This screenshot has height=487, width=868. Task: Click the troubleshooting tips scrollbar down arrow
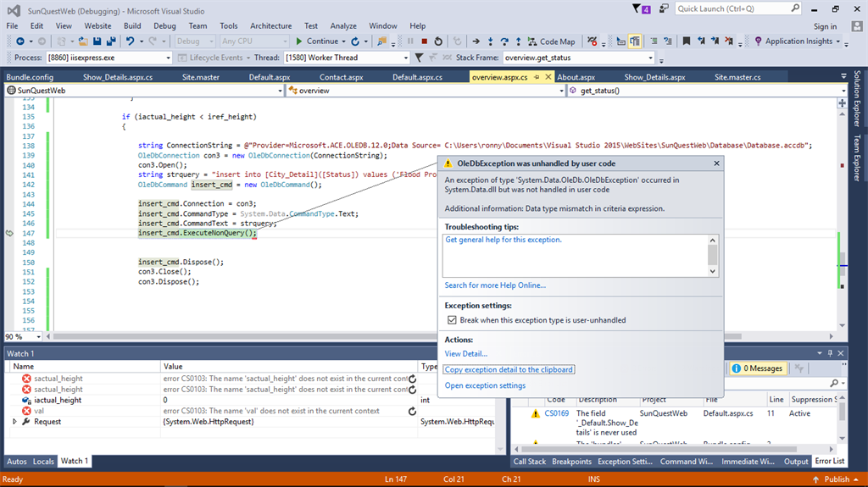click(712, 272)
